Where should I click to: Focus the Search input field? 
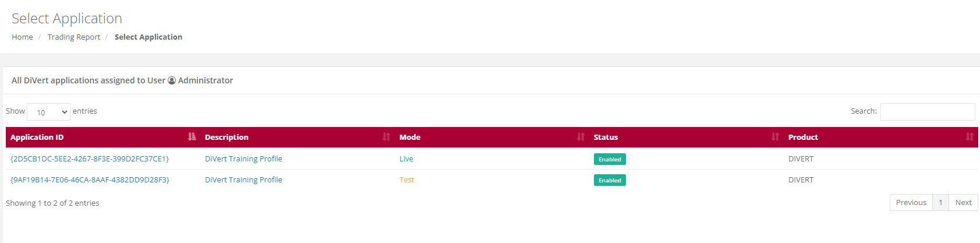pyautogui.click(x=928, y=112)
